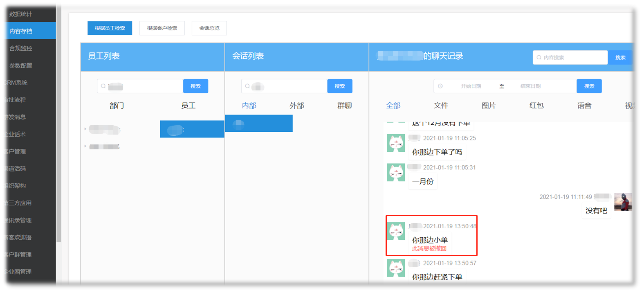The image size is (644, 295).
Task: Click 根据员工检索 button
Action: point(110,28)
